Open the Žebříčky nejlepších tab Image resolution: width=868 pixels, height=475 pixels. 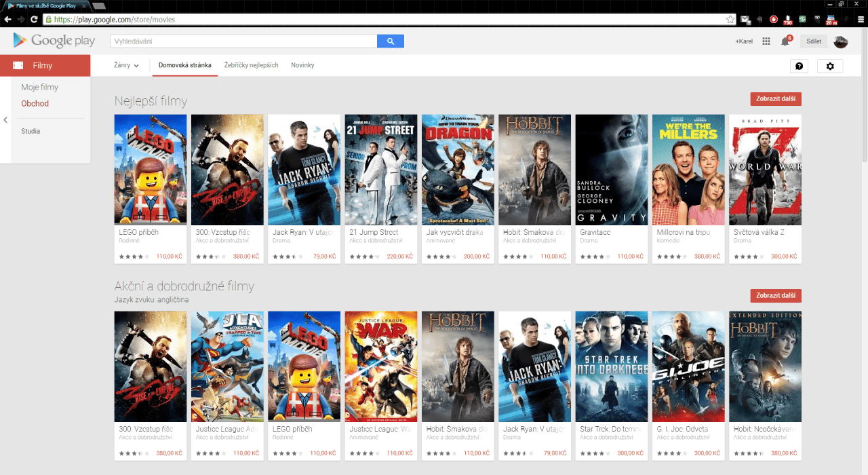coord(251,66)
